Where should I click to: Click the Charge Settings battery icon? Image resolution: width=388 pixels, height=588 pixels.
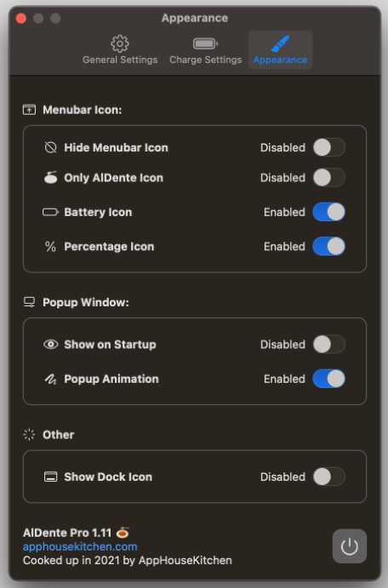click(205, 43)
